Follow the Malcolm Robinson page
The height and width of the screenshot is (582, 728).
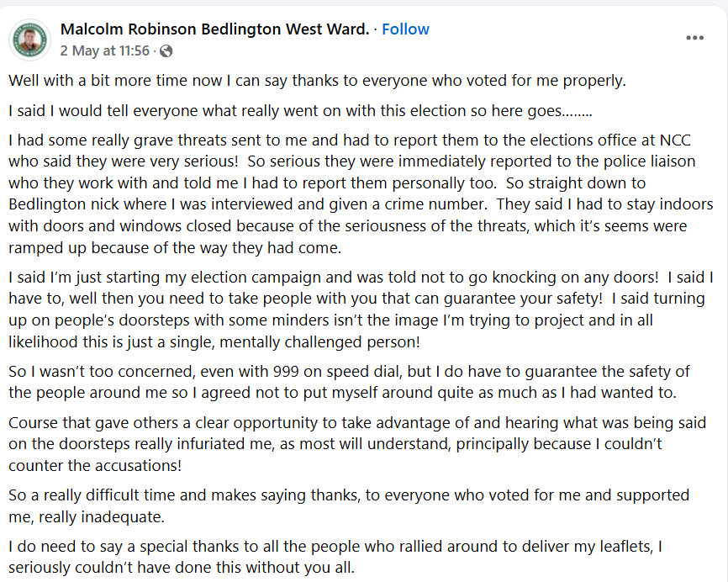coord(405,29)
